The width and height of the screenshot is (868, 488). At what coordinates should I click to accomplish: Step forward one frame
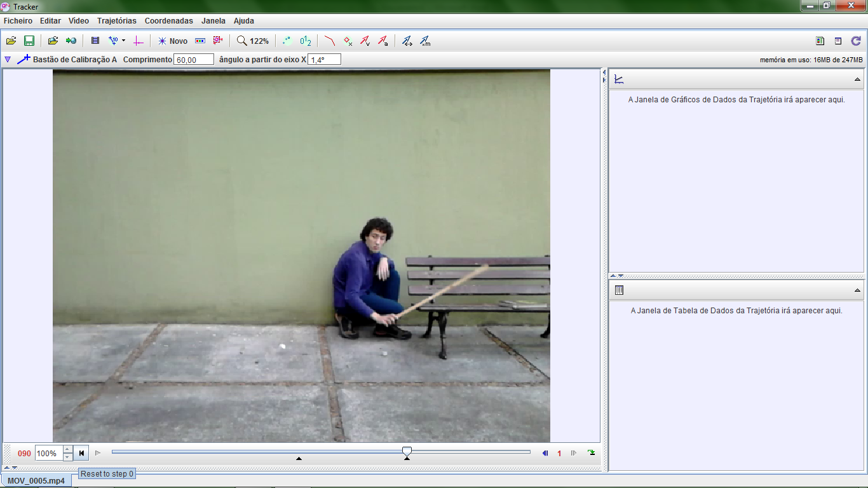pyautogui.click(x=574, y=453)
